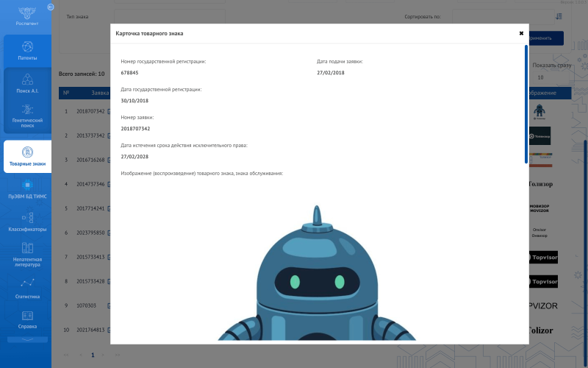The image size is (588, 368).
Task: Open Поиск A.I. search section
Action: pos(27,82)
